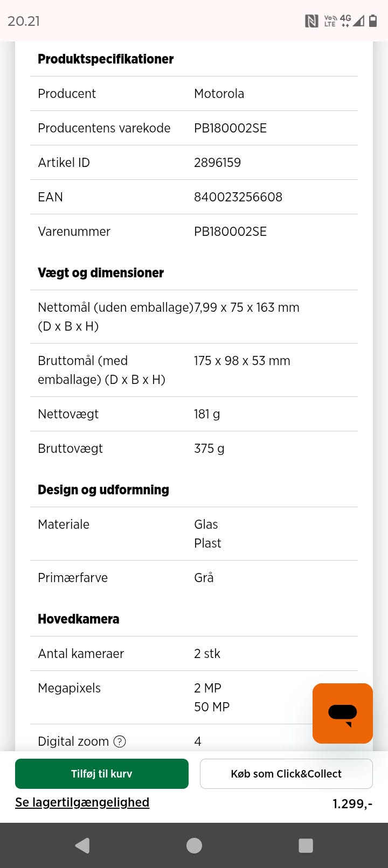Tap the price 1.299,- label
Image resolution: width=388 pixels, height=868 pixels.
pyautogui.click(x=352, y=804)
